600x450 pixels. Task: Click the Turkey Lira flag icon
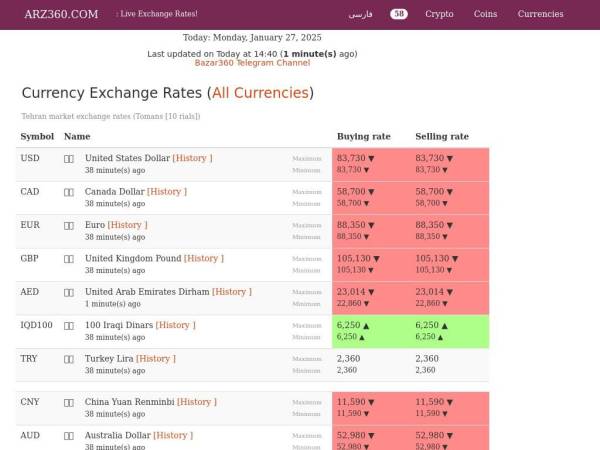[69, 358]
